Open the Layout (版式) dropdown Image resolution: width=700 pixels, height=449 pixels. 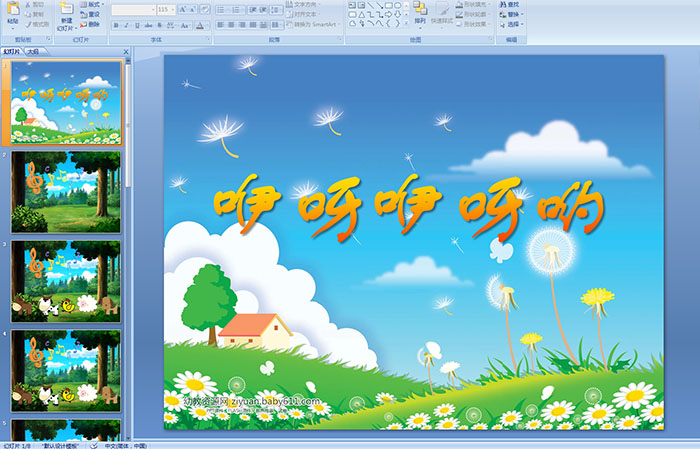(92, 4)
